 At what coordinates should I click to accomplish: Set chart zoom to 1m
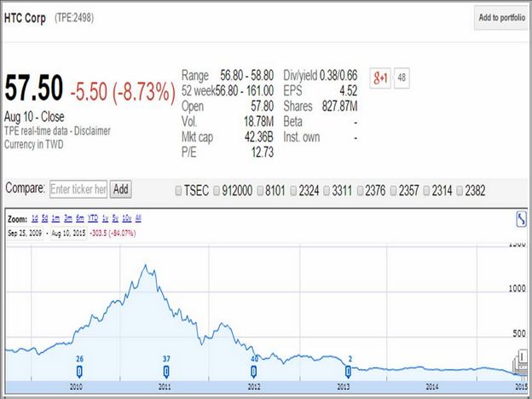(55, 218)
